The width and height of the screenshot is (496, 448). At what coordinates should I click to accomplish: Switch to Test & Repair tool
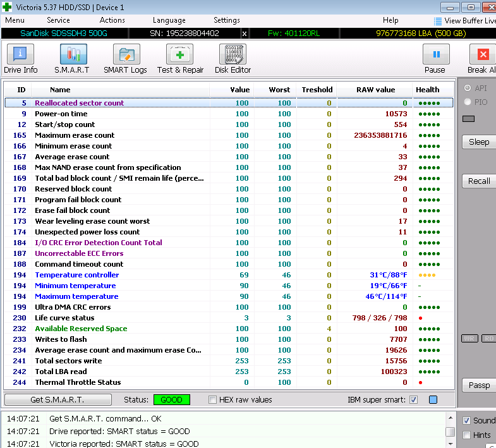coord(179,54)
